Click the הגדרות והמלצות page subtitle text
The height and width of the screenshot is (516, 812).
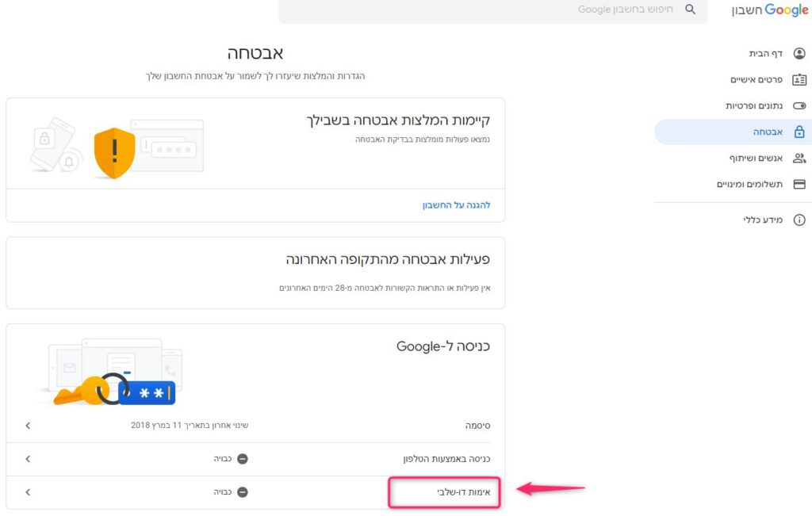255,76
